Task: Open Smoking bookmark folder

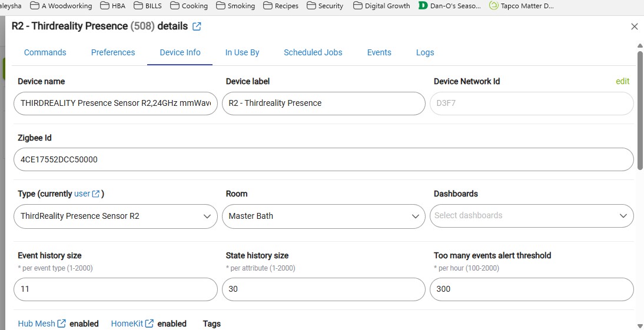Action: pos(235,6)
